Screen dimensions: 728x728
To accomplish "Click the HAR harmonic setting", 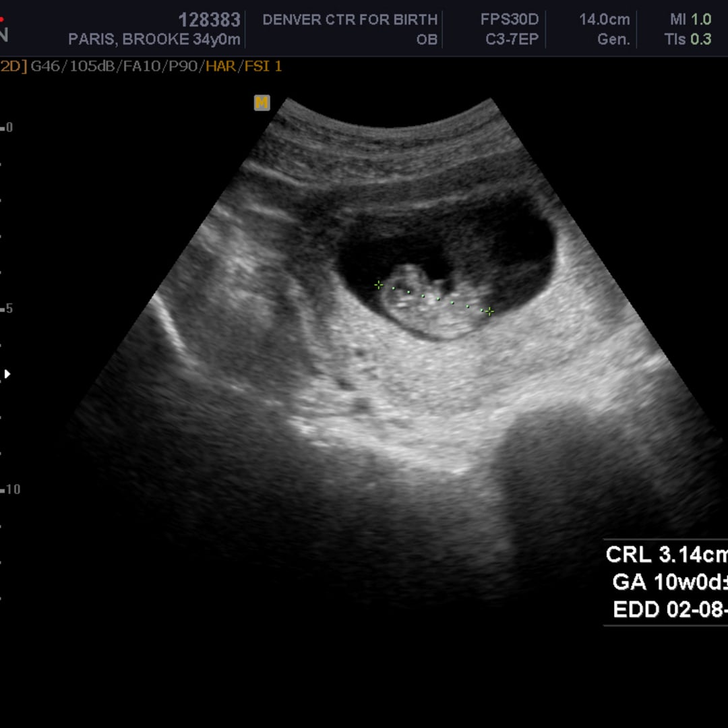I will (x=220, y=66).
